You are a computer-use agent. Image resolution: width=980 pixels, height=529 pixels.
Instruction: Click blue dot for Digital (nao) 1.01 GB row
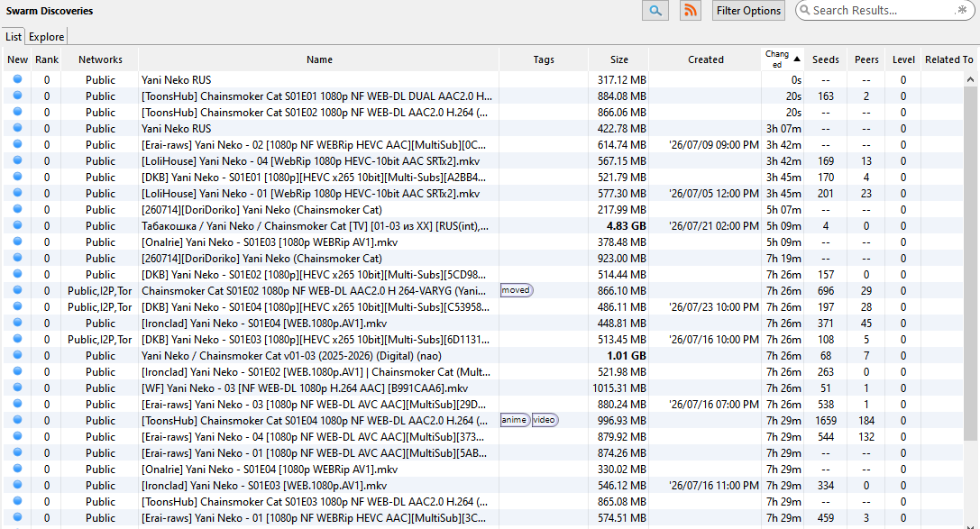(17, 355)
